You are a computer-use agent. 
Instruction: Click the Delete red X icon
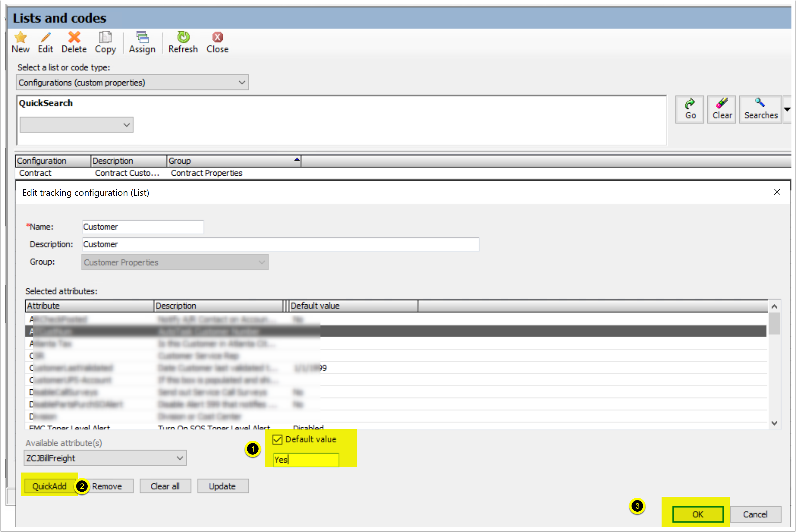point(74,37)
